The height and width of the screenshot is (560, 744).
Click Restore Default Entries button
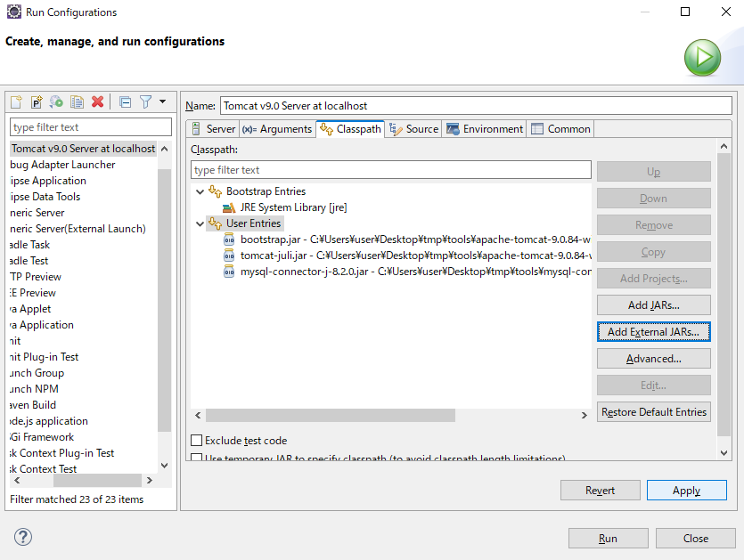[653, 411]
